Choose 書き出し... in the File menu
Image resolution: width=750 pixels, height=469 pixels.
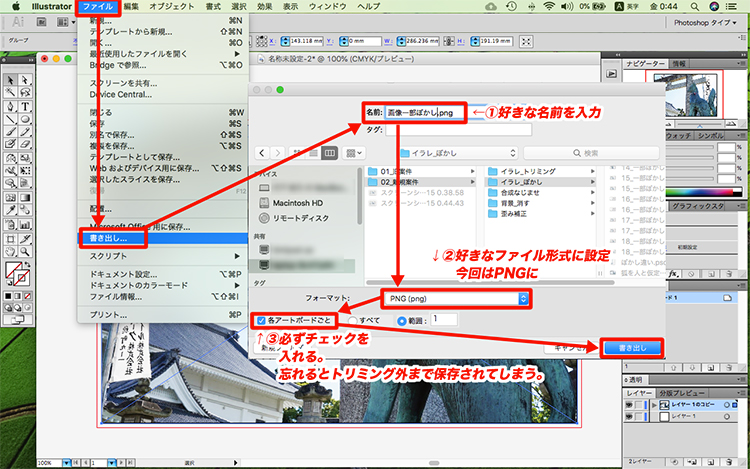pyautogui.click(x=110, y=239)
